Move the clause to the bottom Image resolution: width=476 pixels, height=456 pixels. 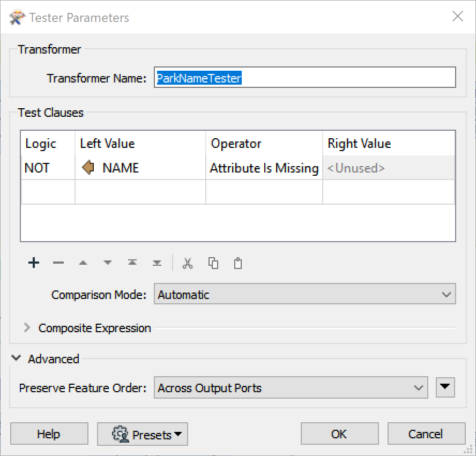point(157,263)
